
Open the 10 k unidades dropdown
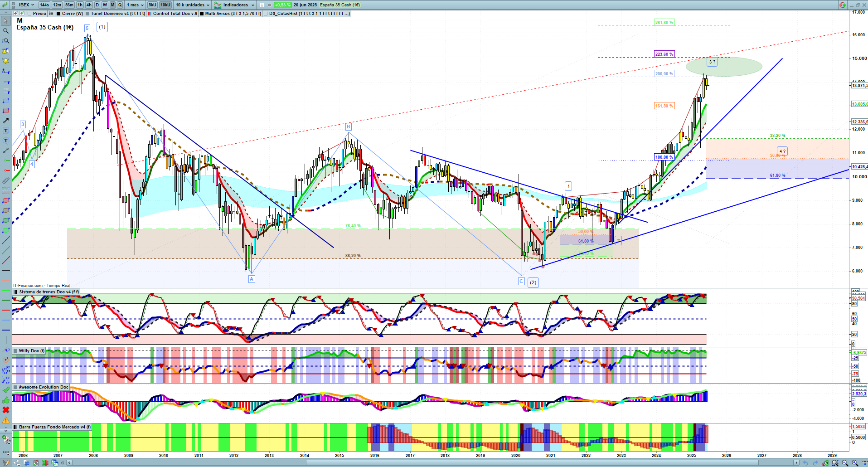click(193, 5)
